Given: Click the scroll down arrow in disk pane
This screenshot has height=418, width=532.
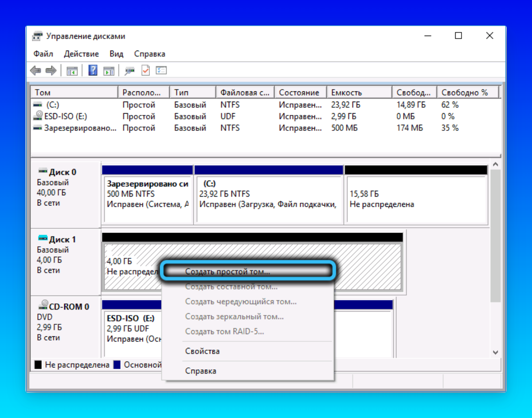Looking at the screenshot, I should click(496, 352).
